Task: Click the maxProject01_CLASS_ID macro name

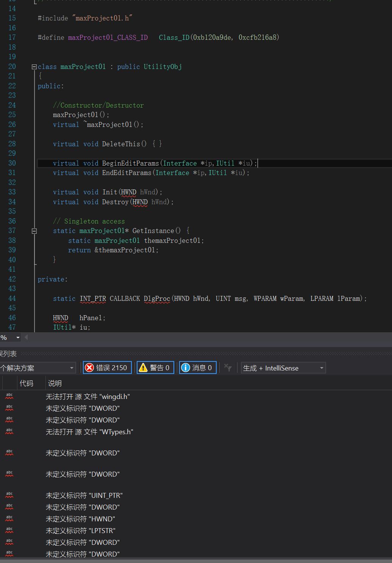Action: (x=108, y=38)
